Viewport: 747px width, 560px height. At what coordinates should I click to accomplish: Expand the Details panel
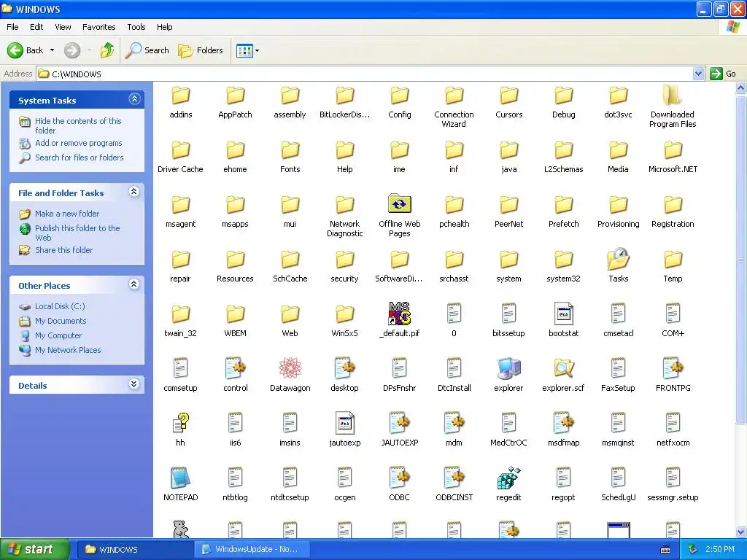point(134,384)
